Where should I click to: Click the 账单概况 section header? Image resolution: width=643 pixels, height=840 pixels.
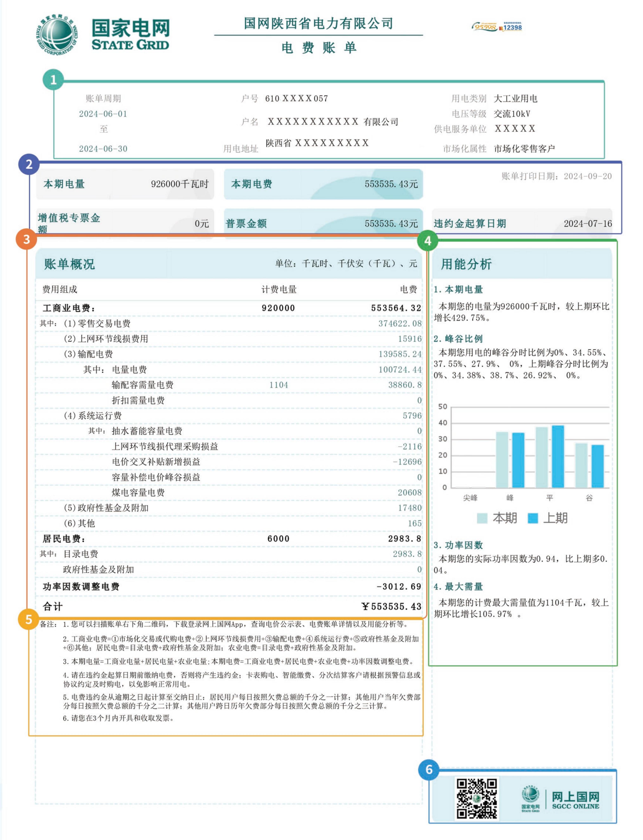point(69,264)
